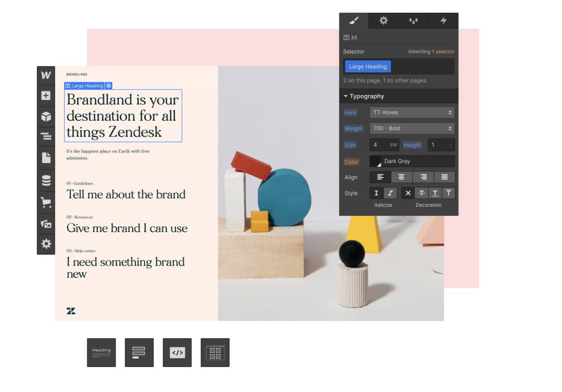Viewport: 562px width, 392px height.
Task: Click the happiest place on Earth paragraph
Action: click(x=108, y=154)
